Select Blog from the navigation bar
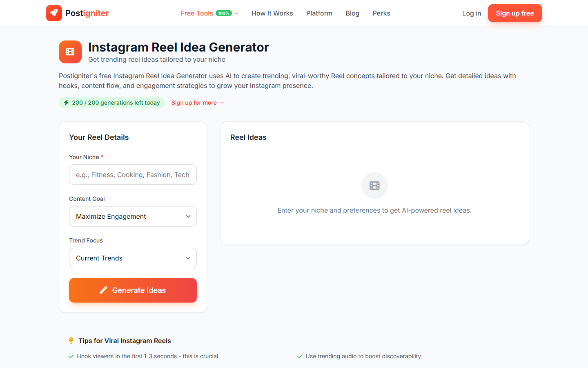Screen dimensions: 588x368 click(x=352, y=13)
